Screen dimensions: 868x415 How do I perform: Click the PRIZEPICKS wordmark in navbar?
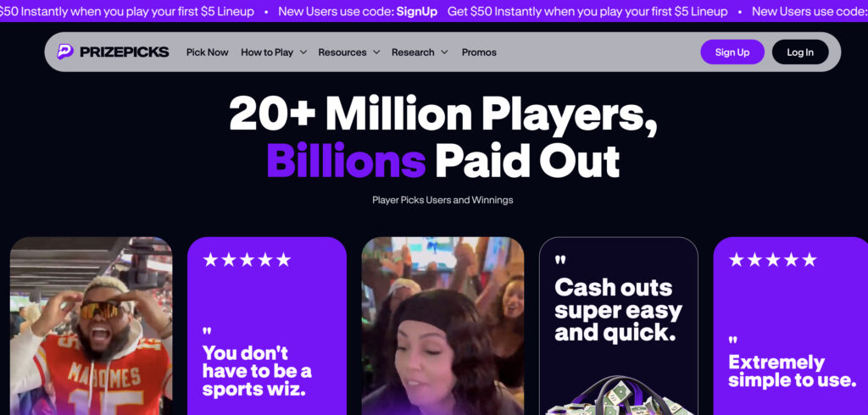[x=124, y=52]
